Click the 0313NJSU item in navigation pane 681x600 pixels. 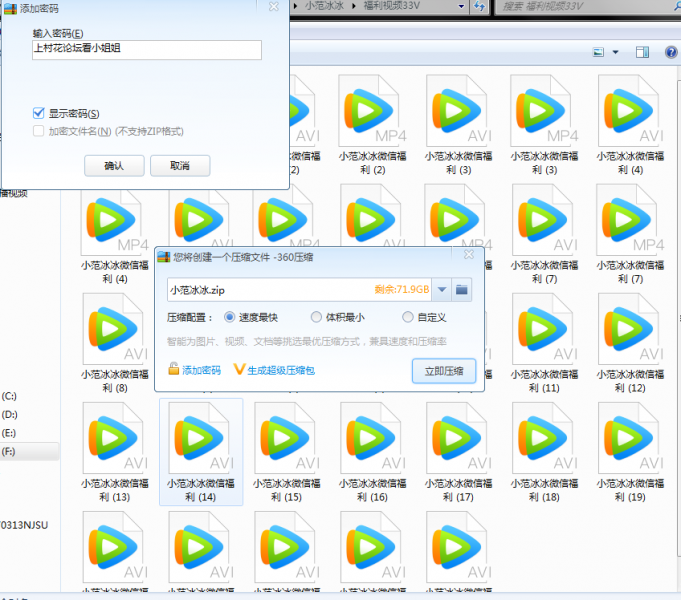click(x=24, y=525)
